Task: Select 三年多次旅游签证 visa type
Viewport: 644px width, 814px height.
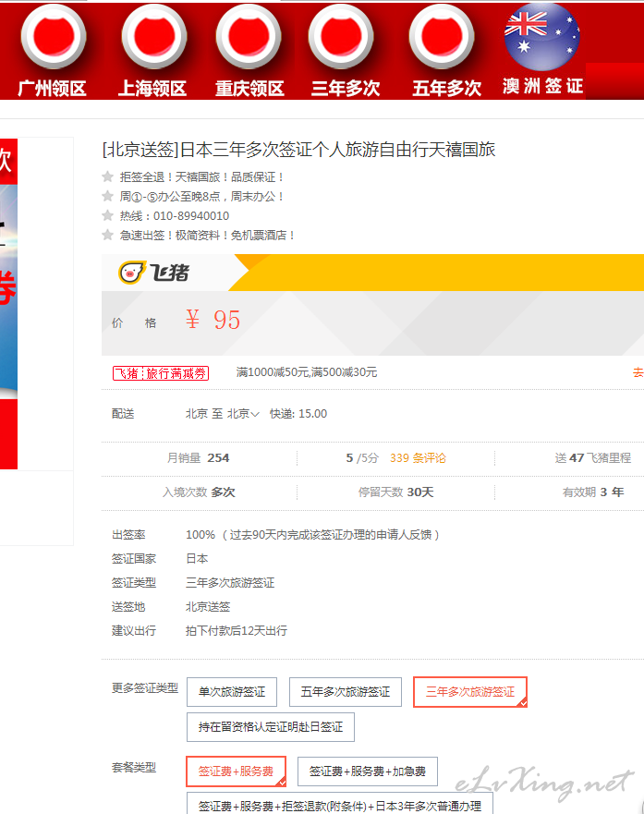Action: [470, 691]
